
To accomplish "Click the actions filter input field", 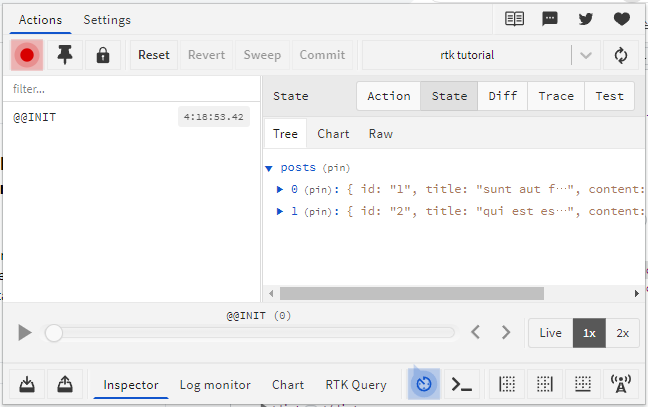I will click(132, 89).
